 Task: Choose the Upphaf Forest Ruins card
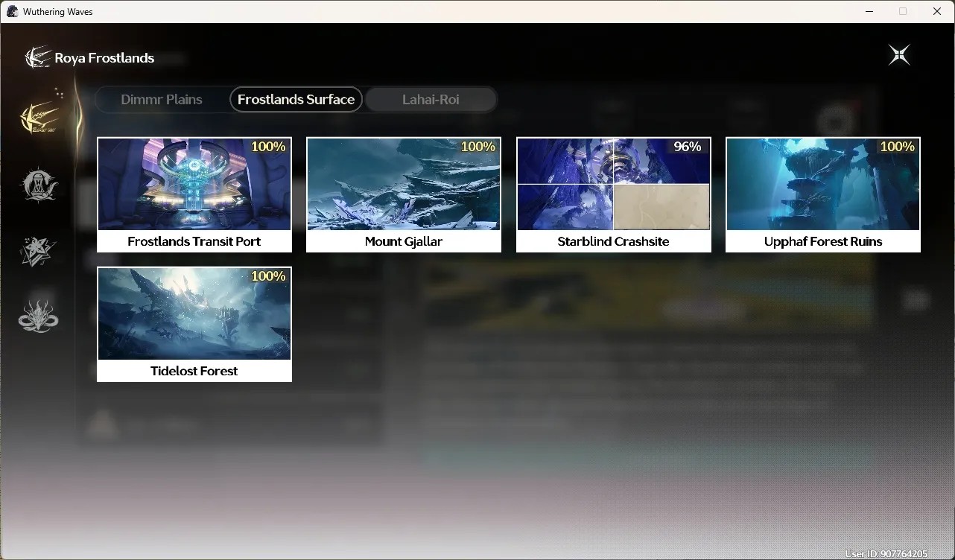tap(823, 194)
